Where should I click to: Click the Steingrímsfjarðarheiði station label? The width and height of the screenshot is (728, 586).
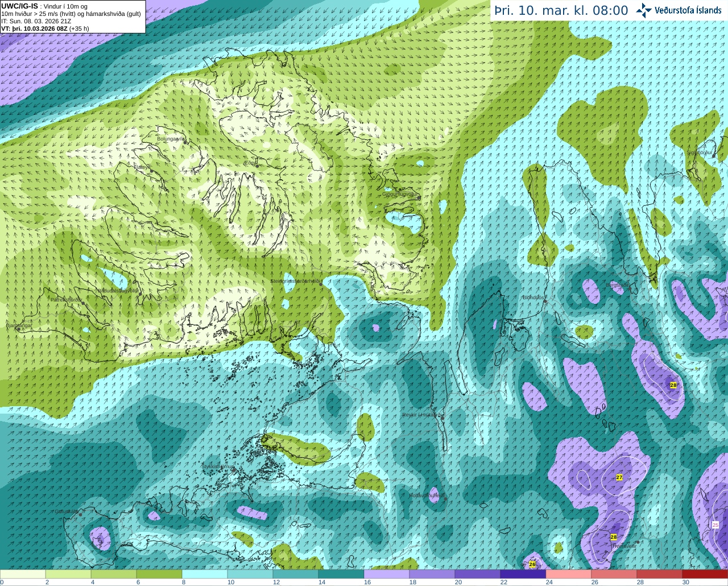pos(296,281)
